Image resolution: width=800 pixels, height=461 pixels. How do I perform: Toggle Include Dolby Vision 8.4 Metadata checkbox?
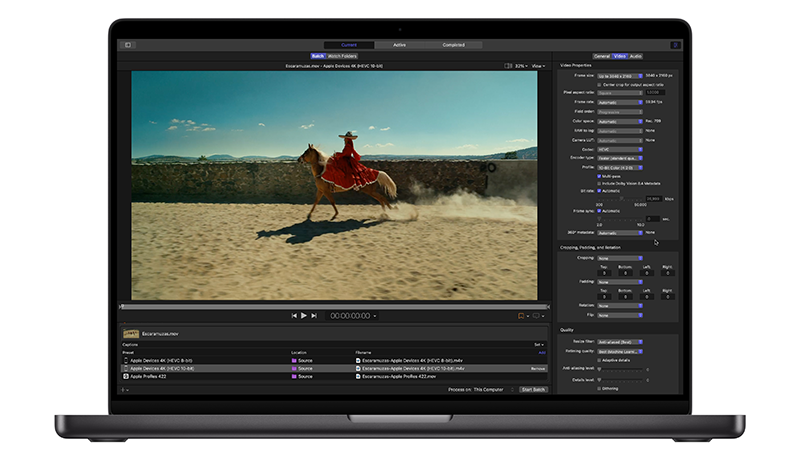(x=599, y=184)
